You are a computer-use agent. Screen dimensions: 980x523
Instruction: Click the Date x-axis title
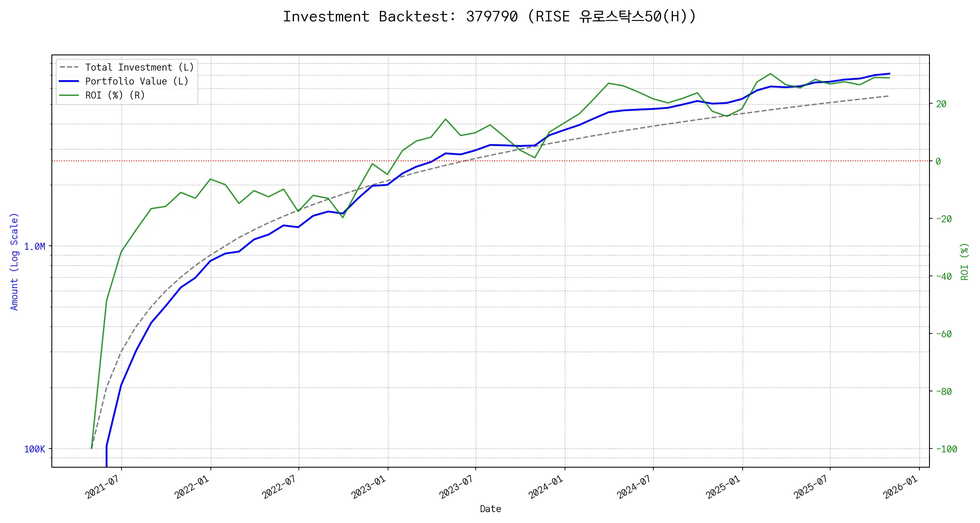(x=490, y=509)
